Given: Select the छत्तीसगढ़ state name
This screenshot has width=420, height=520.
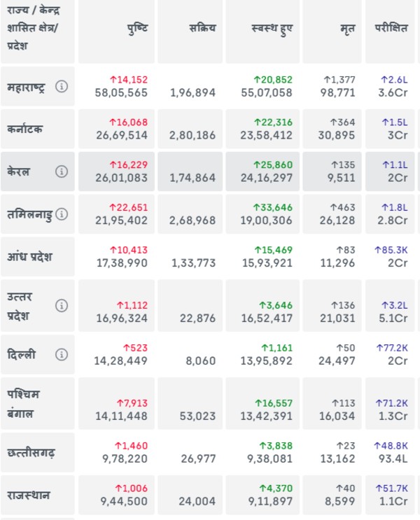Looking at the screenshot, I should pos(30,453).
